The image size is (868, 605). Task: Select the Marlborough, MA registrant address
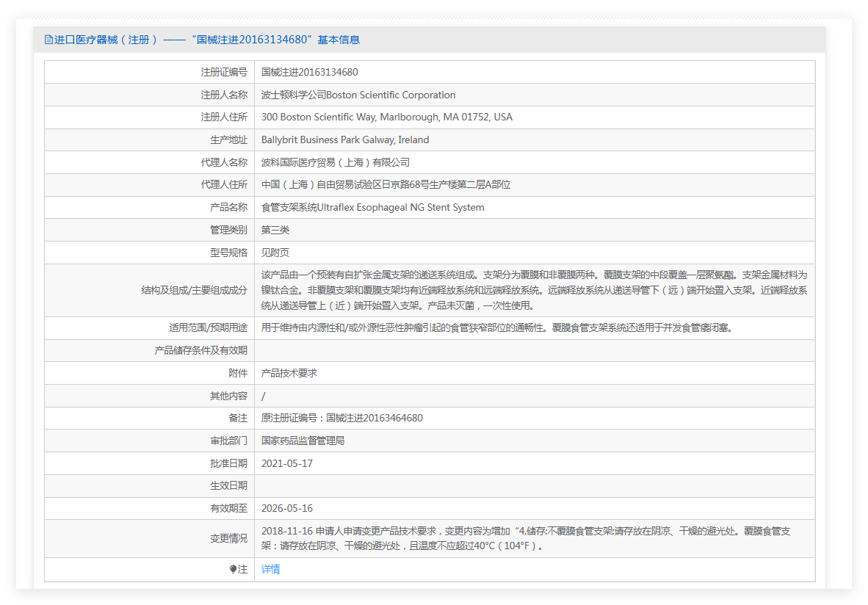click(x=387, y=117)
